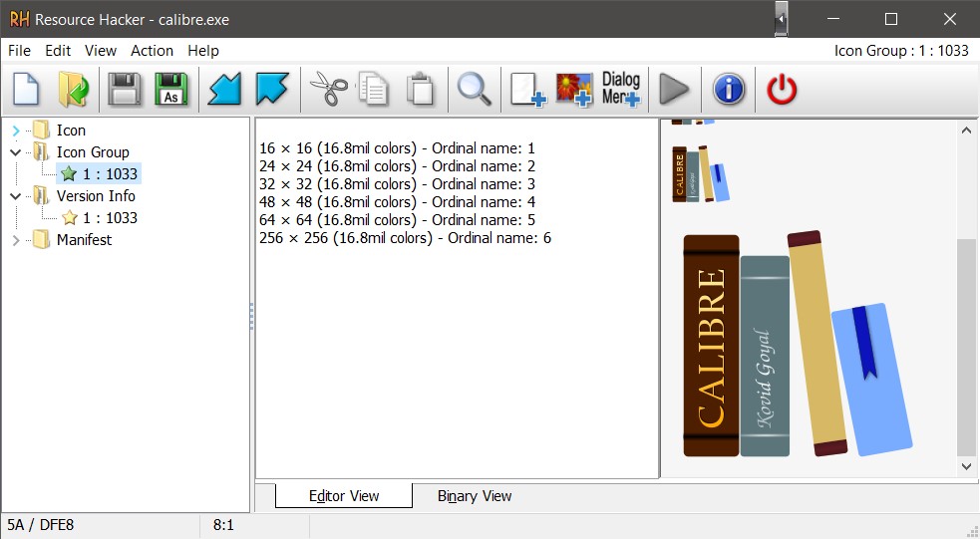This screenshot has width=980, height=539.
Task: Maximize the Resource Hacker window
Action: (891, 19)
